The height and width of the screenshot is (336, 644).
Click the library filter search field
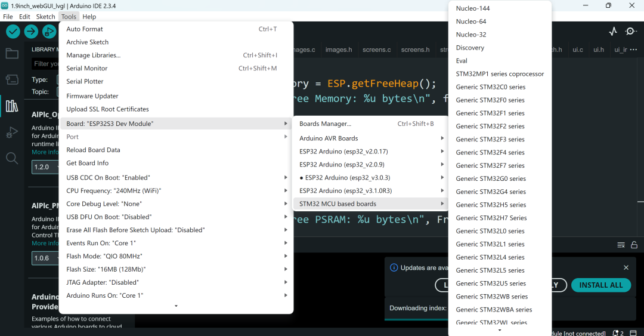click(x=45, y=64)
